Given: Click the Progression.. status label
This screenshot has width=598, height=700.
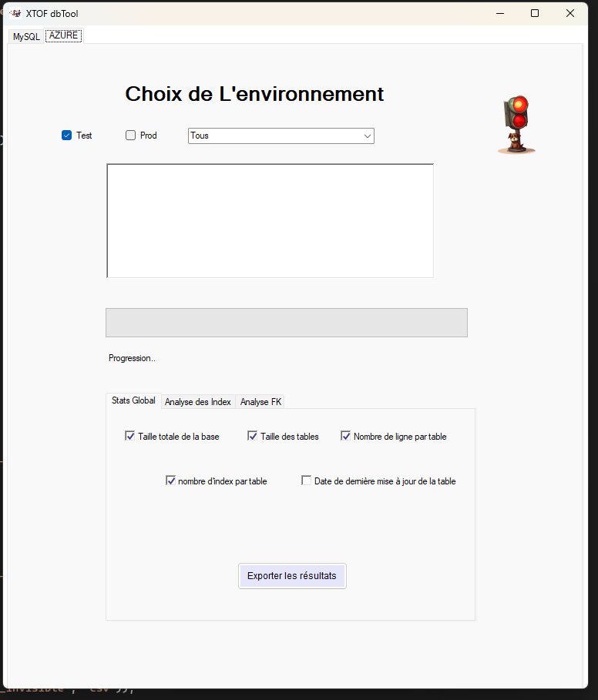Looking at the screenshot, I should pos(132,358).
